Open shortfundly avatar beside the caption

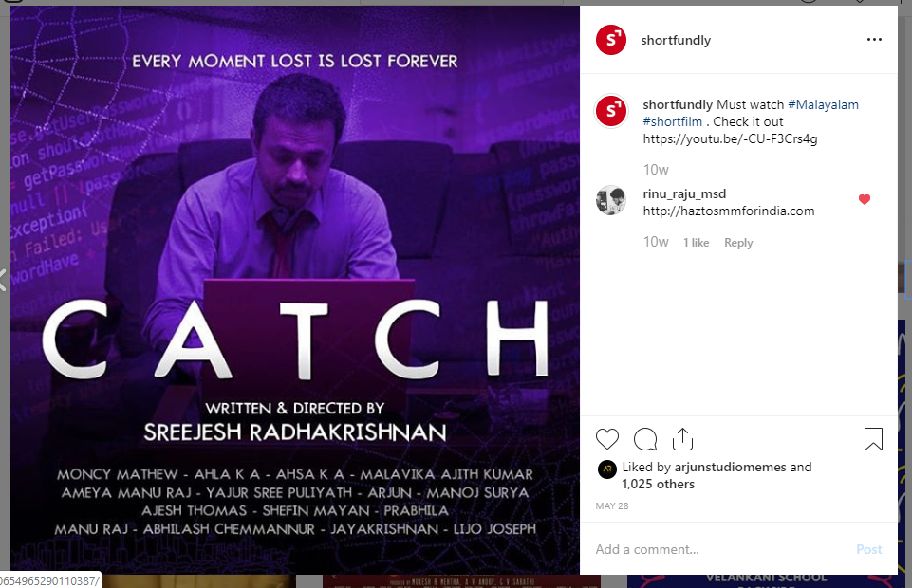[611, 110]
